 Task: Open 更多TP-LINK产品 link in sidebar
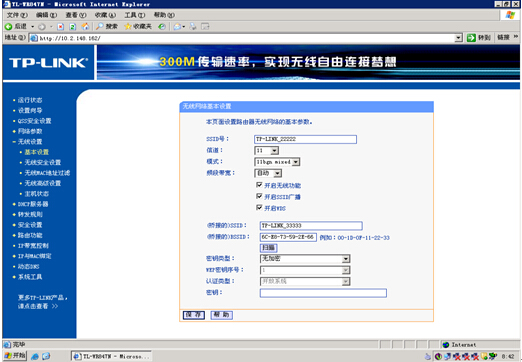tap(42, 302)
